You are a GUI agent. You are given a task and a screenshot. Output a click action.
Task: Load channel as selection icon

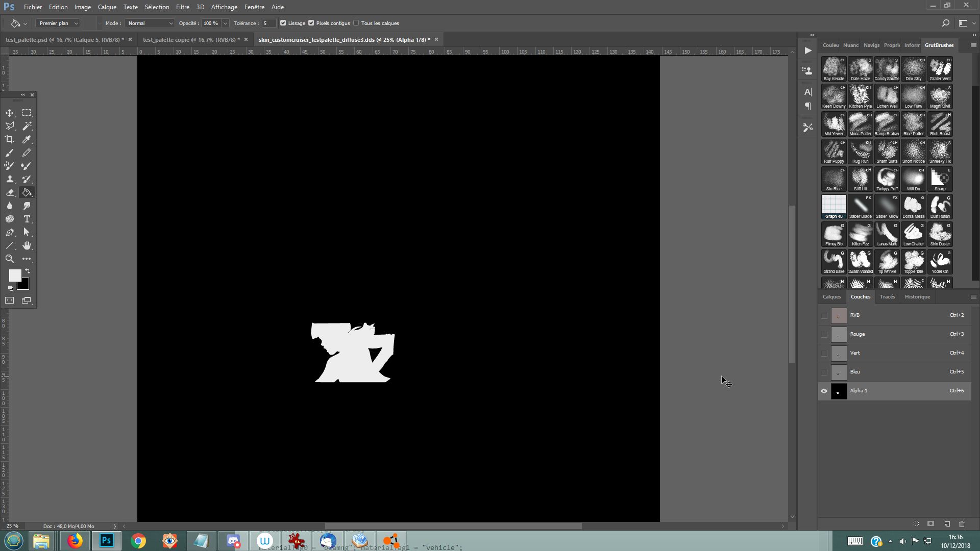pyautogui.click(x=916, y=524)
